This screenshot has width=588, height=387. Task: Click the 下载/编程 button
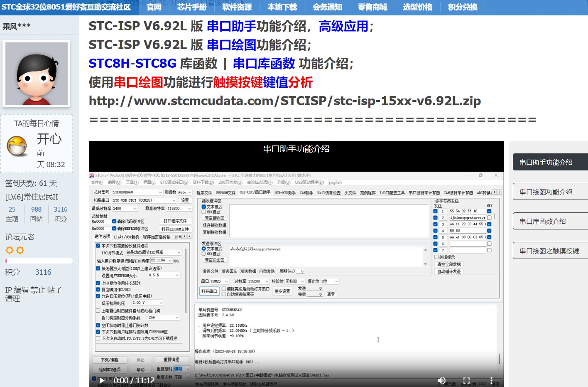coord(110,360)
